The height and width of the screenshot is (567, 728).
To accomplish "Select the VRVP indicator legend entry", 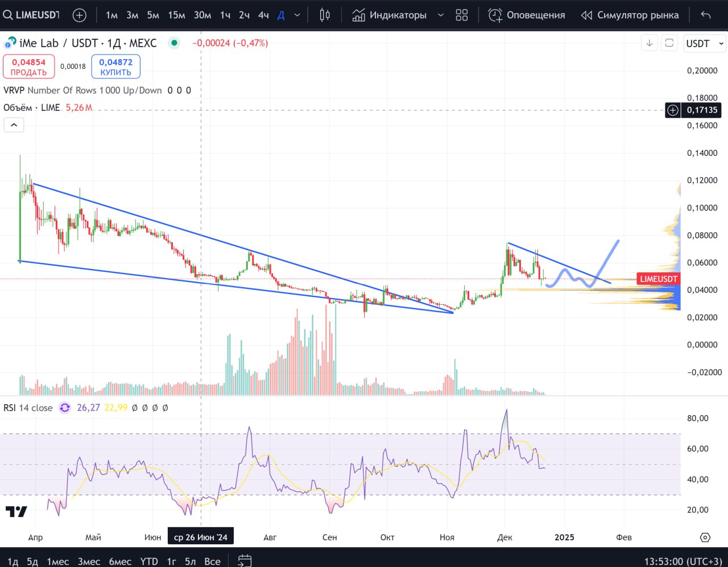I will [x=97, y=90].
